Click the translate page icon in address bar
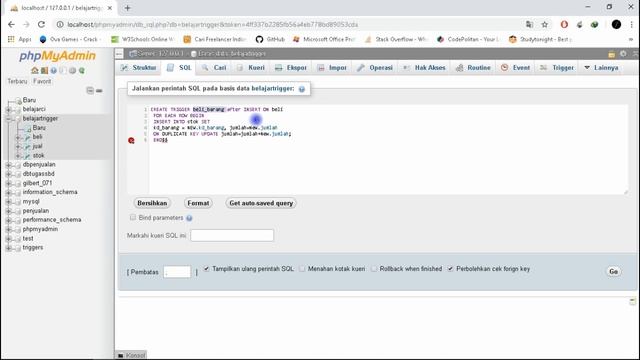 pyautogui.click(x=529, y=24)
